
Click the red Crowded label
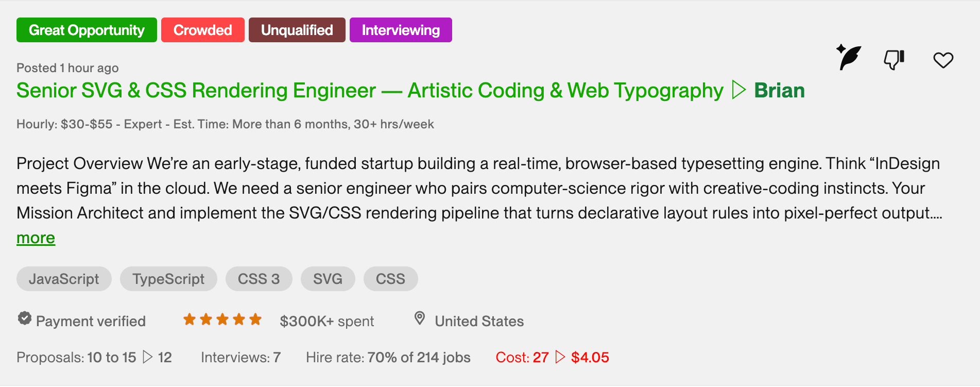click(x=203, y=30)
